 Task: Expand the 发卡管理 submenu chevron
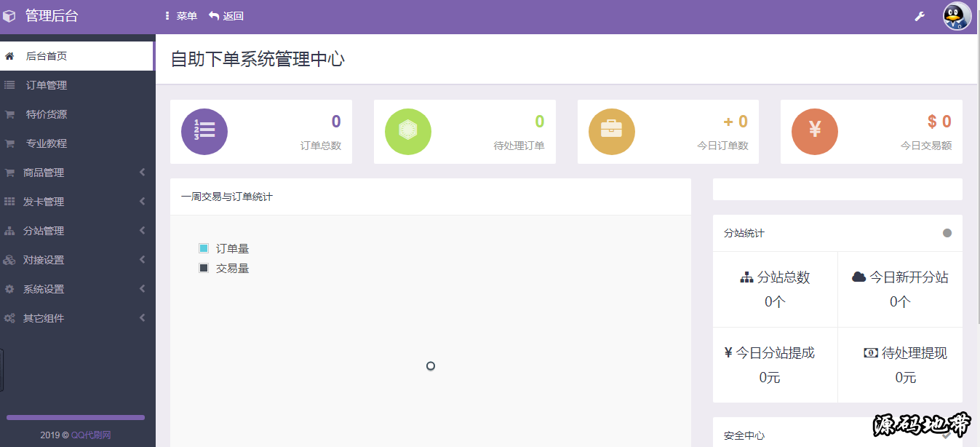coord(143,202)
